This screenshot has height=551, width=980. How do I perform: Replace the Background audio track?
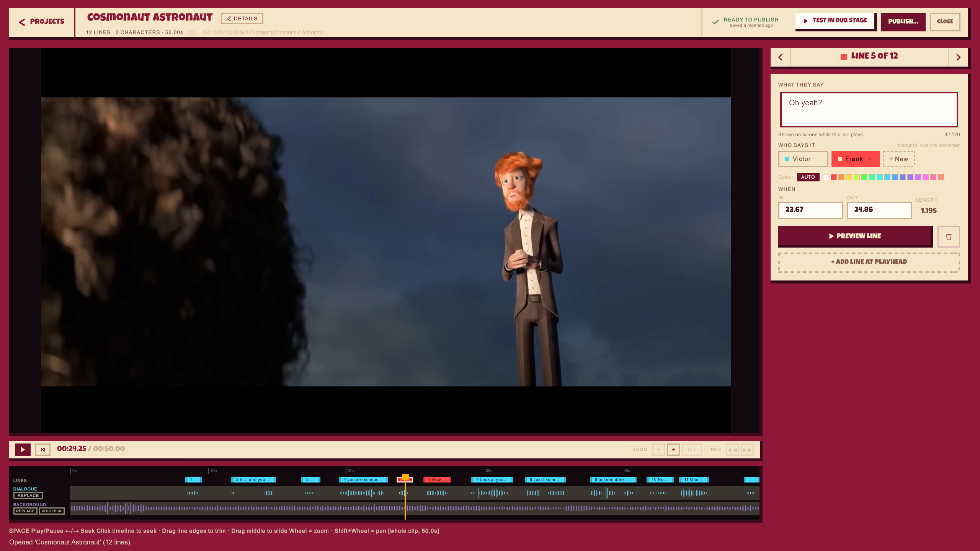click(25, 511)
